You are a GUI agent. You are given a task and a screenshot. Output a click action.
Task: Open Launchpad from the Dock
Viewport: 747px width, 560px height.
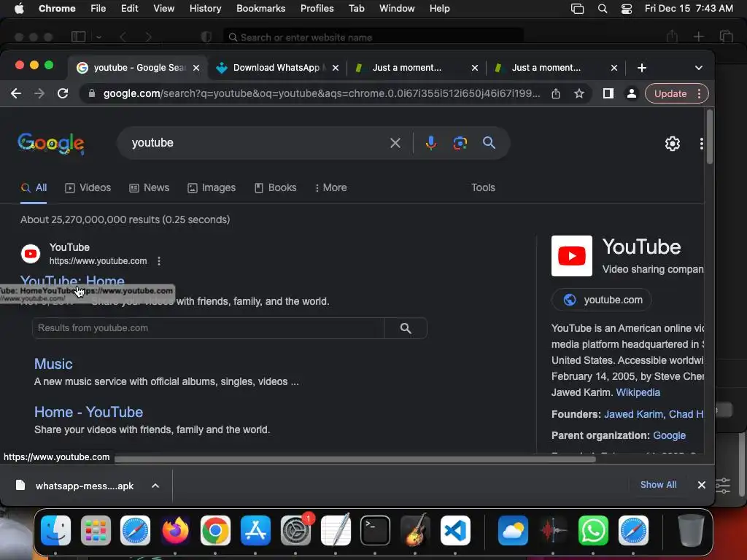pyautogui.click(x=96, y=530)
